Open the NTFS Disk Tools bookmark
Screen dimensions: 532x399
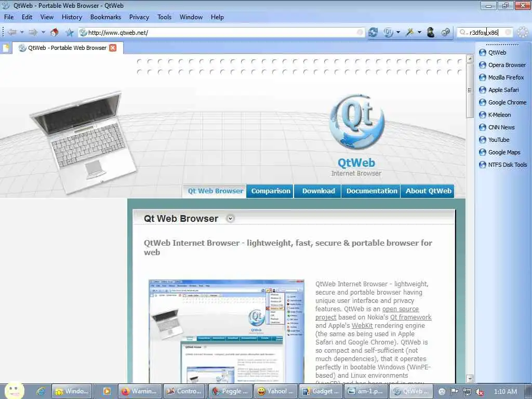click(503, 165)
